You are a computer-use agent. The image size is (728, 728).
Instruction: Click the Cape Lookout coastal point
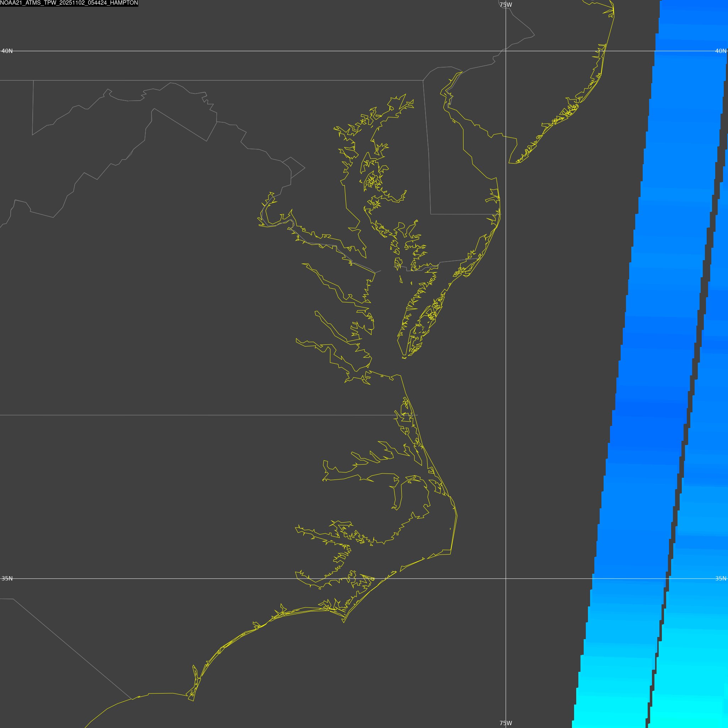343,622
